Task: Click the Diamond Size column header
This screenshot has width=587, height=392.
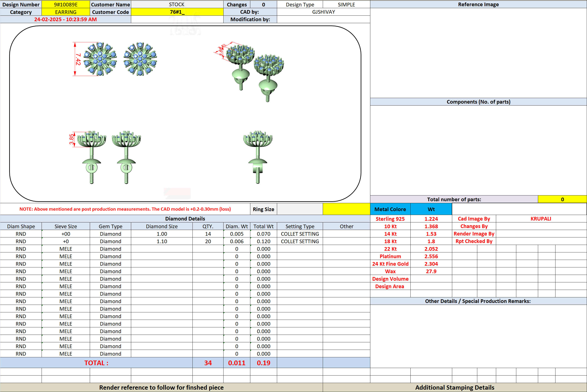Action: tap(162, 226)
